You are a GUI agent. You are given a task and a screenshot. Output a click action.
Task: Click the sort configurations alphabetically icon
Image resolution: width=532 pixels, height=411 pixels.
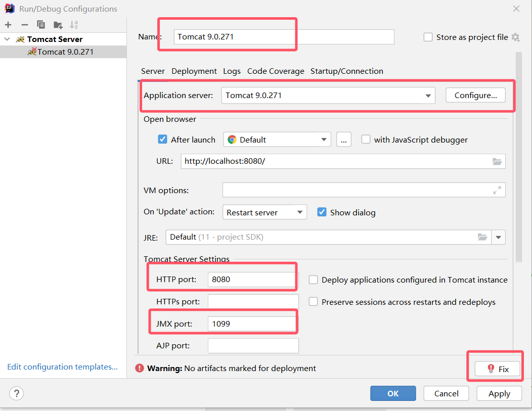pyautogui.click(x=74, y=25)
